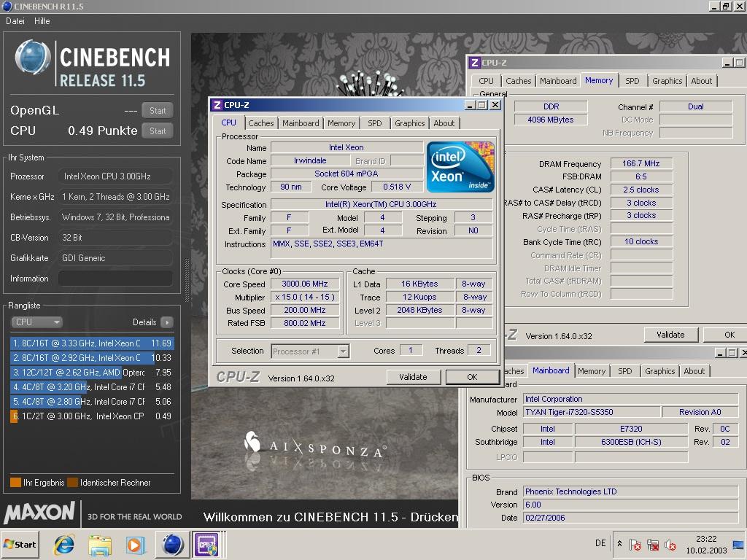Switch to CPU-Z taskbar icon
Viewport: 747px width, 560px height.
[x=206, y=545]
